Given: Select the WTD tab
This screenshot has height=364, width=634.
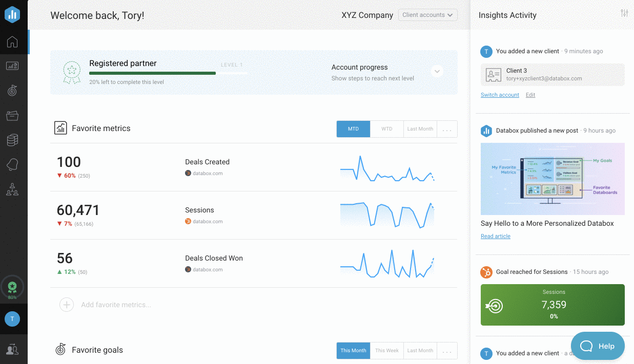Looking at the screenshot, I should (x=387, y=129).
